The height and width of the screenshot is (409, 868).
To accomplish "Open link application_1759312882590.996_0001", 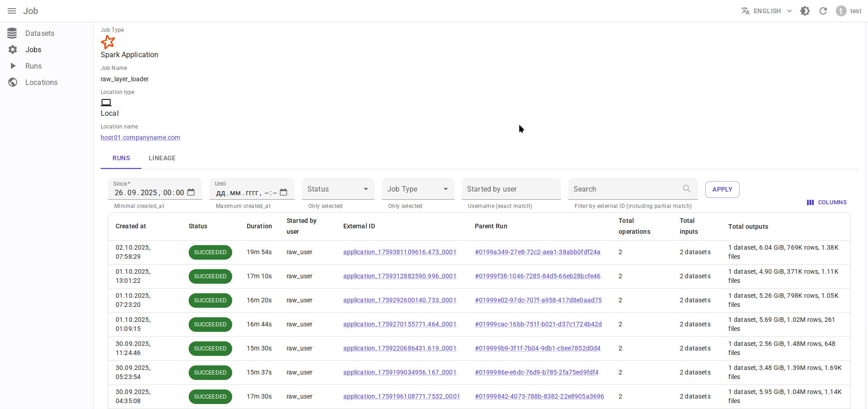I will (400, 276).
